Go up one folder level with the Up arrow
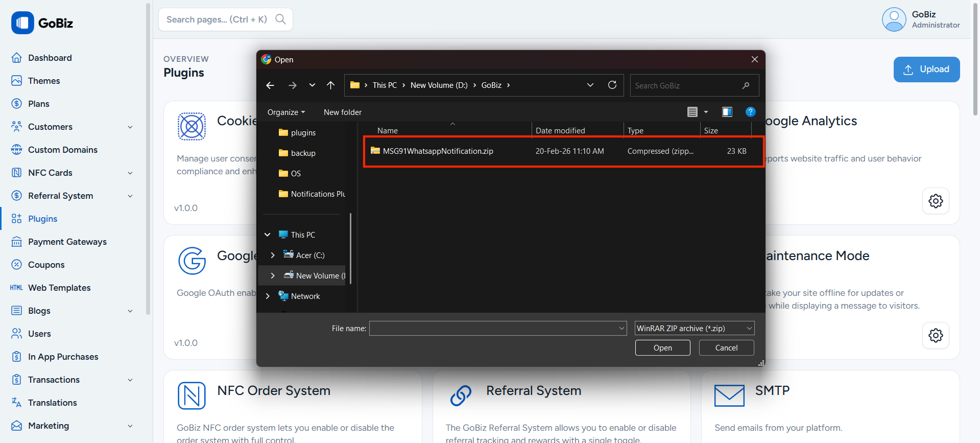980x443 pixels. click(331, 85)
